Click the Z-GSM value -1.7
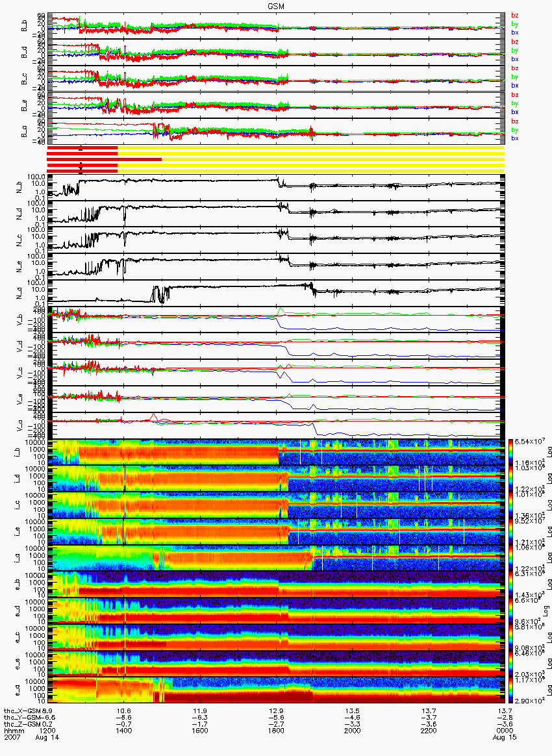Image resolution: width=552 pixels, height=756 pixels. (x=200, y=725)
